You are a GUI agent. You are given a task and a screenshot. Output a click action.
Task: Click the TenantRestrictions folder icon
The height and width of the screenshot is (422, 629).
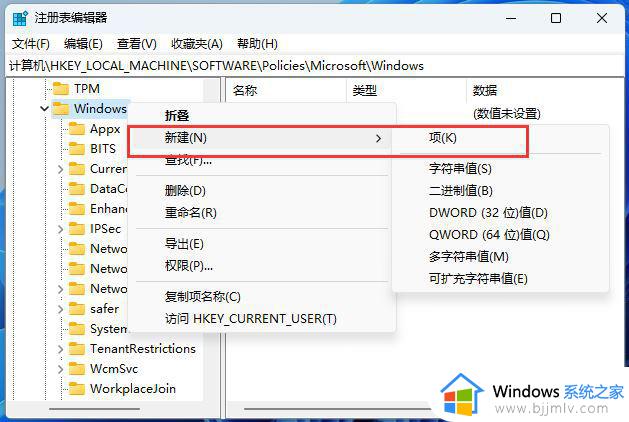pos(77,349)
